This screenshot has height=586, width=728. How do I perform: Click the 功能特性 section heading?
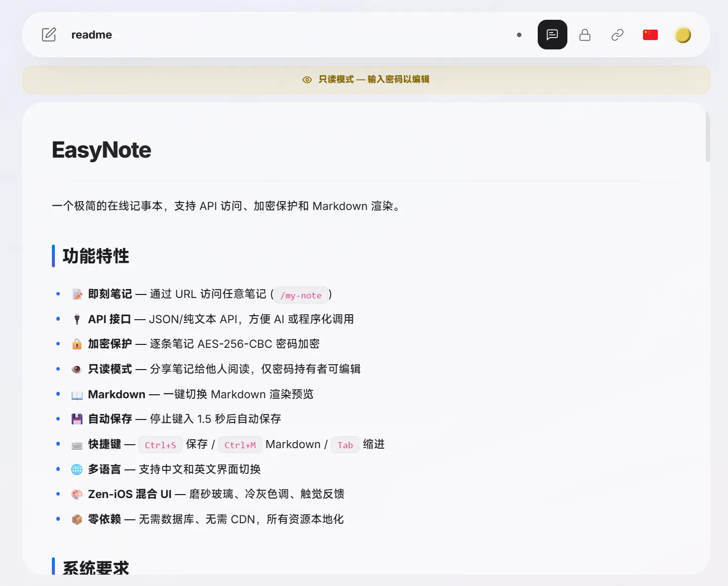pos(96,256)
